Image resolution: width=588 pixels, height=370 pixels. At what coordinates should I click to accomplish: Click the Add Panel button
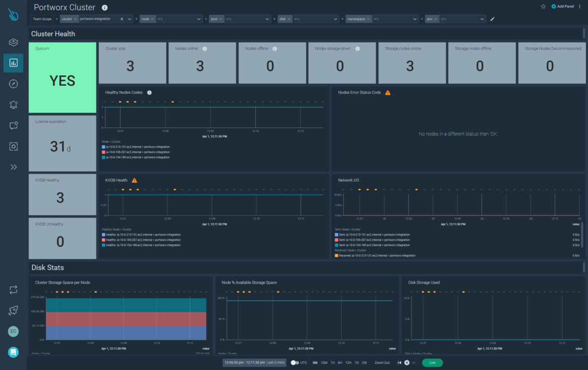[562, 7]
